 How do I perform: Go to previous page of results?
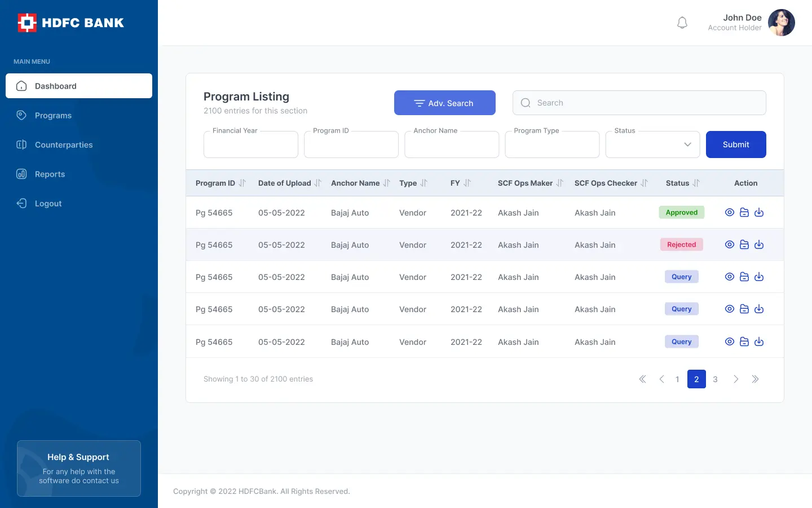(x=661, y=379)
